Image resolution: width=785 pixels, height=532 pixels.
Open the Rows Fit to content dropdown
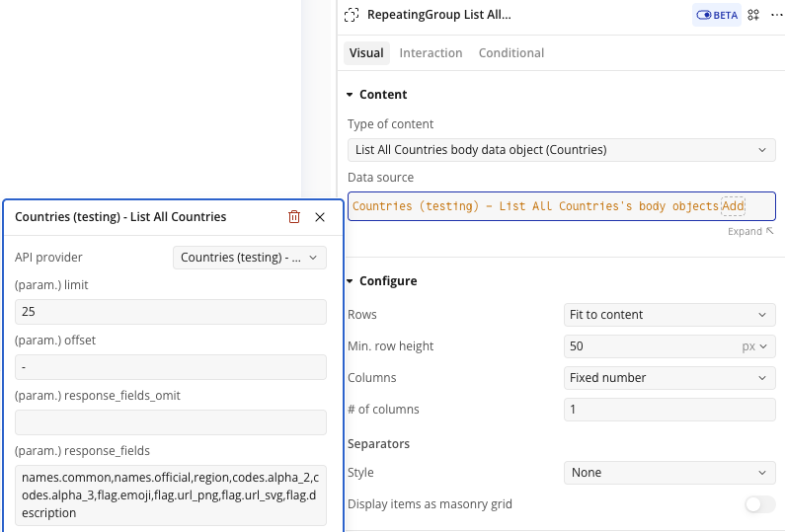point(669,315)
